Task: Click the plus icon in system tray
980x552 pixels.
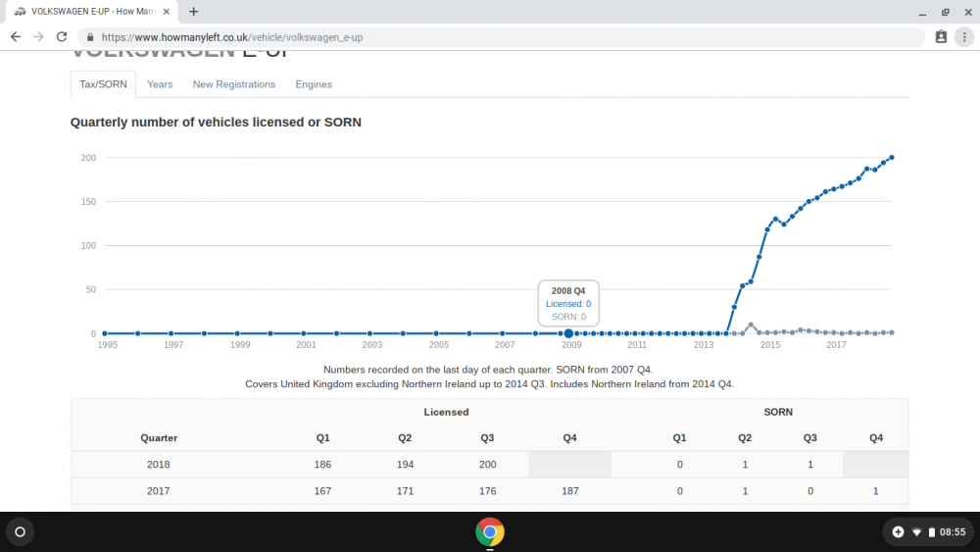Action: tap(898, 532)
